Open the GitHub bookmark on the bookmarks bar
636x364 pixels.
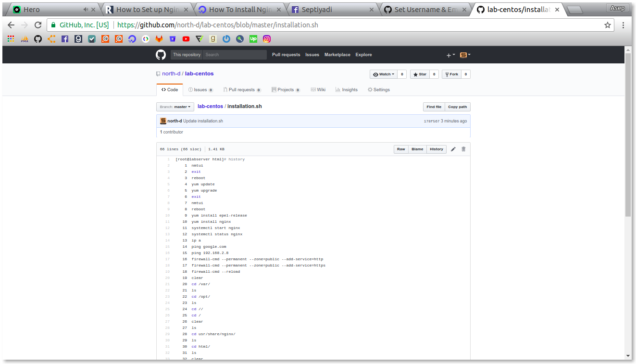pyautogui.click(x=37, y=39)
